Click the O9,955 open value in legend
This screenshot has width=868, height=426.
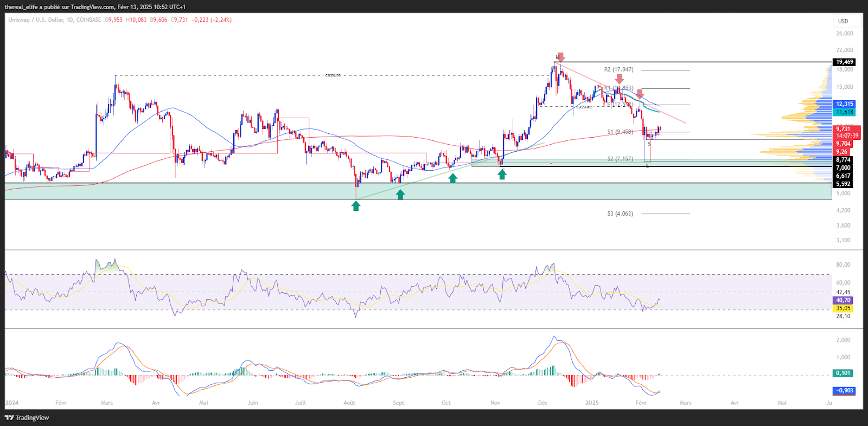pos(114,20)
